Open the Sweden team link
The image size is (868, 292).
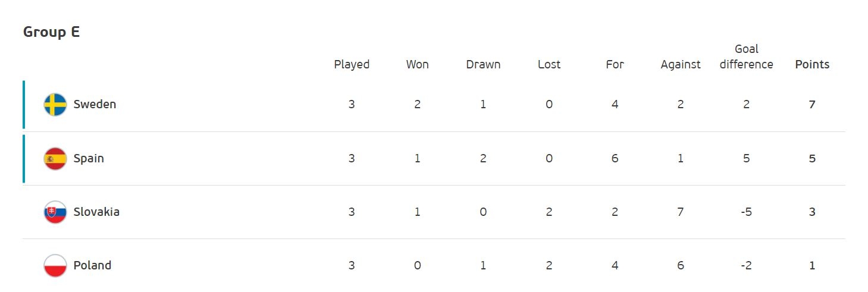coord(95,105)
